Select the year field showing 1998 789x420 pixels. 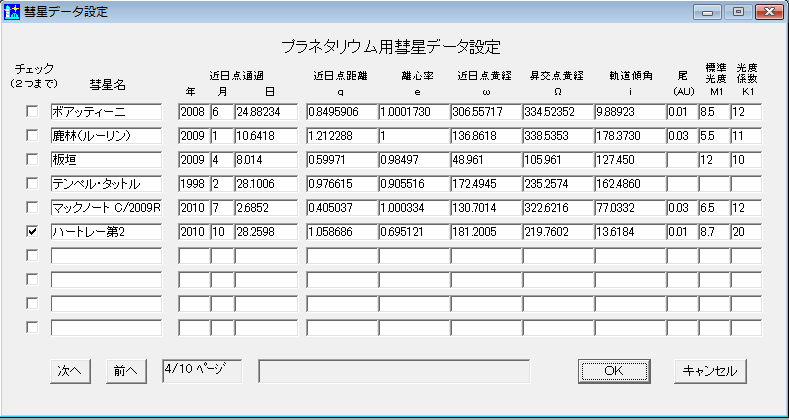pos(192,184)
